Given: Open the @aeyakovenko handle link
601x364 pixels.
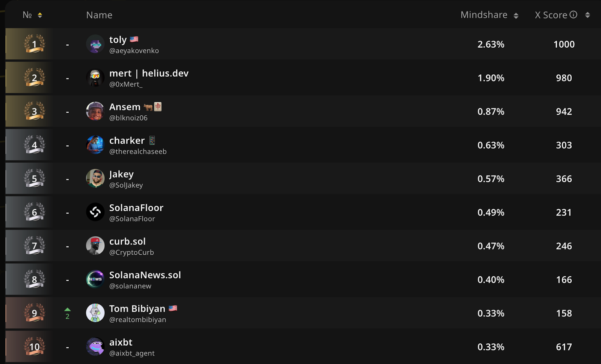Looking at the screenshot, I should pyautogui.click(x=134, y=50).
